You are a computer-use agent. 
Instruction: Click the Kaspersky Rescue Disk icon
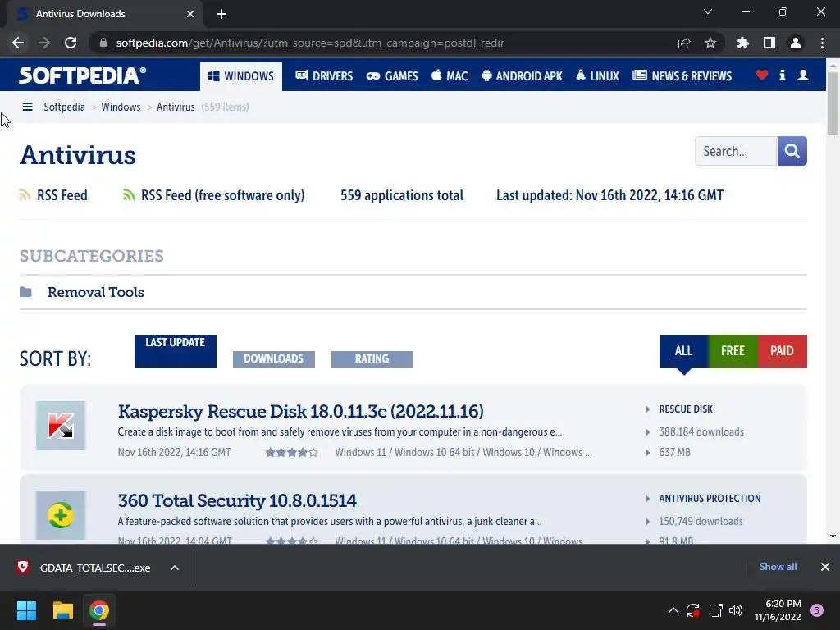pyautogui.click(x=61, y=426)
